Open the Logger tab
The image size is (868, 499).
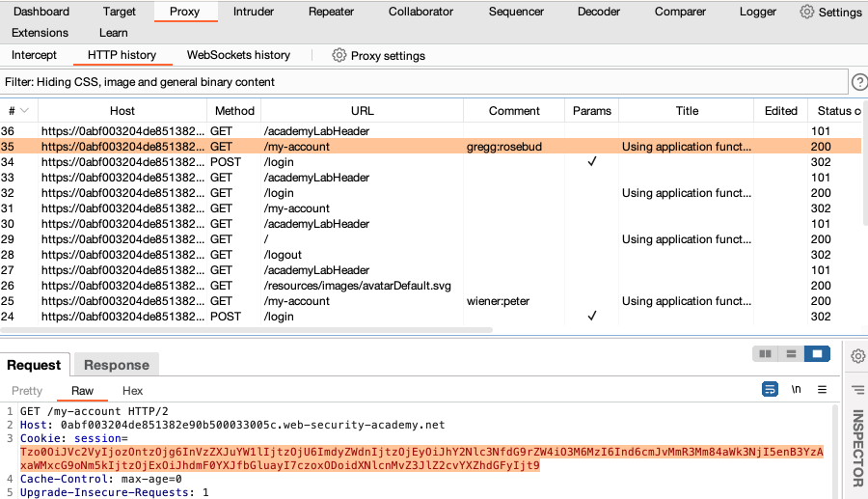(x=758, y=12)
